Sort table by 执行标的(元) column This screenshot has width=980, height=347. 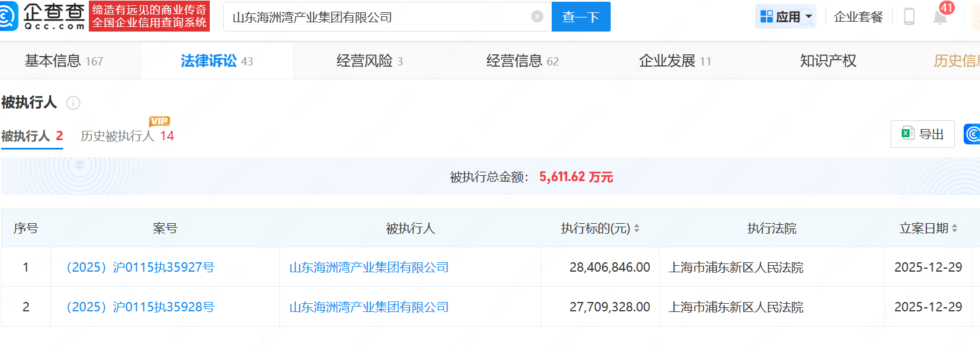click(x=636, y=228)
